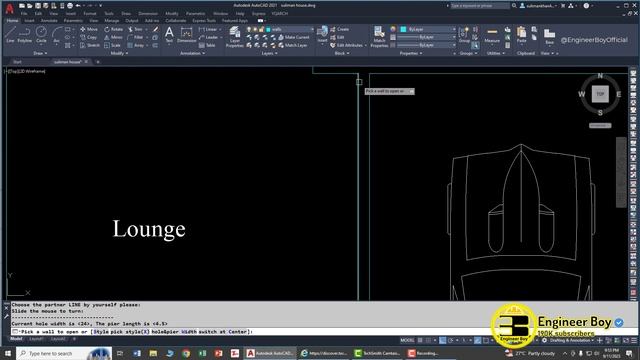Toggle ortho mode in status bar
Image resolution: width=640 pixels, height=360 pixels.
[443, 340]
